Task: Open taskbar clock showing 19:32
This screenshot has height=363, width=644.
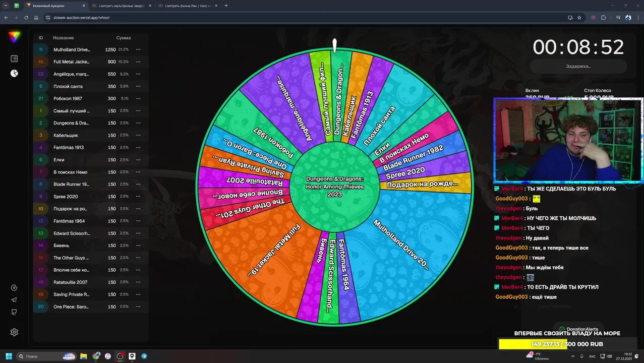Action: (x=624, y=356)
